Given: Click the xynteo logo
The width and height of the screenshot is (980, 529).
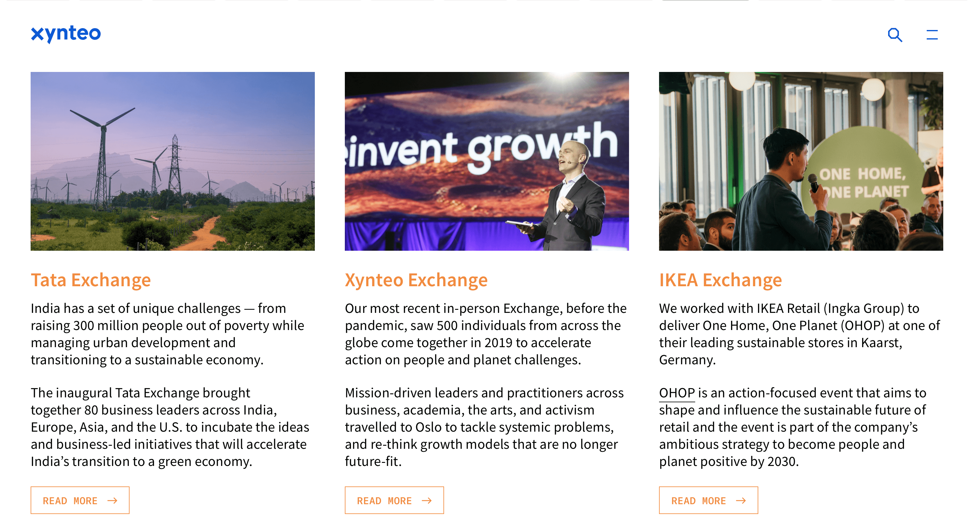Looking at the screenshot, I should click(x=66, y=34).
